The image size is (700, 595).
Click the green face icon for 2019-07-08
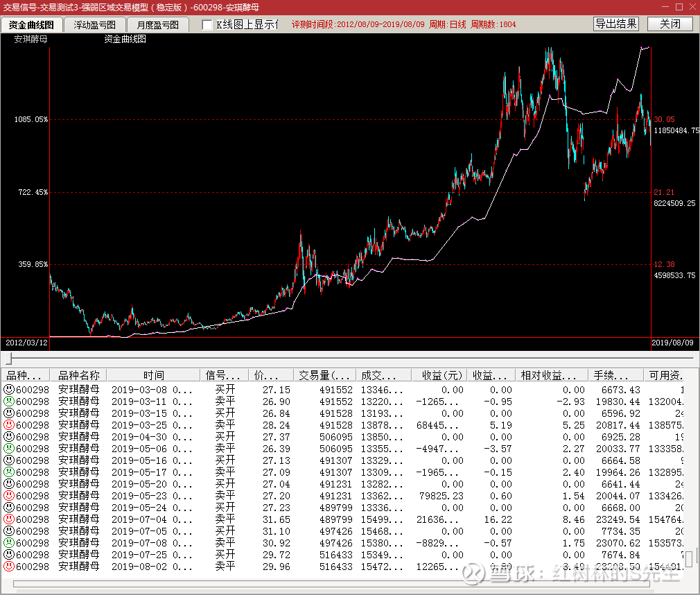tap(9, 543)
